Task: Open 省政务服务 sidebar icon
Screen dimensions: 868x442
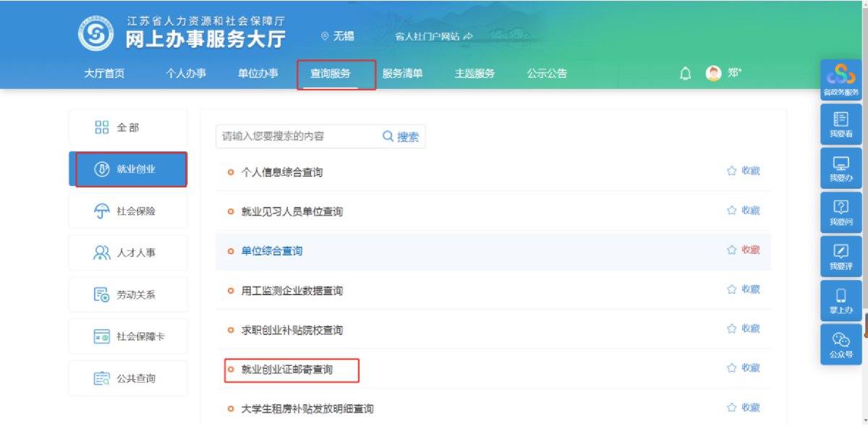Action: pos(841,80)
